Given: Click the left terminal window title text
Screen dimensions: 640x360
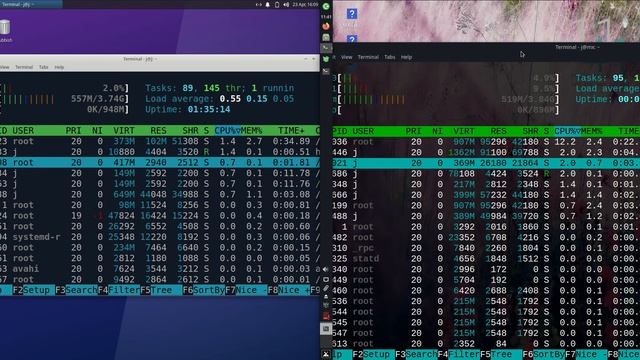Looking at the screenshot, I should (x=140, y=59).
